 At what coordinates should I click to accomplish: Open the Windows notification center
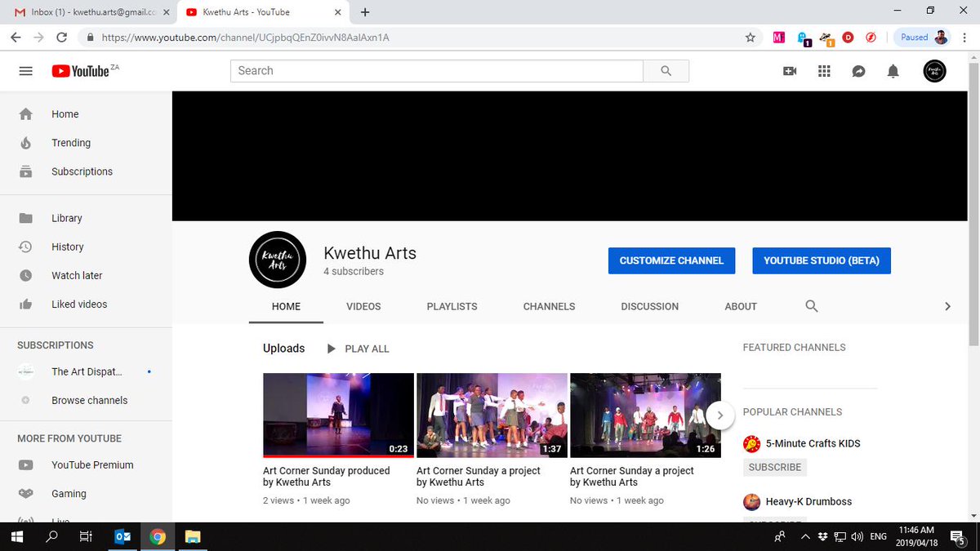pyautogui.click(x=960, y=536)
